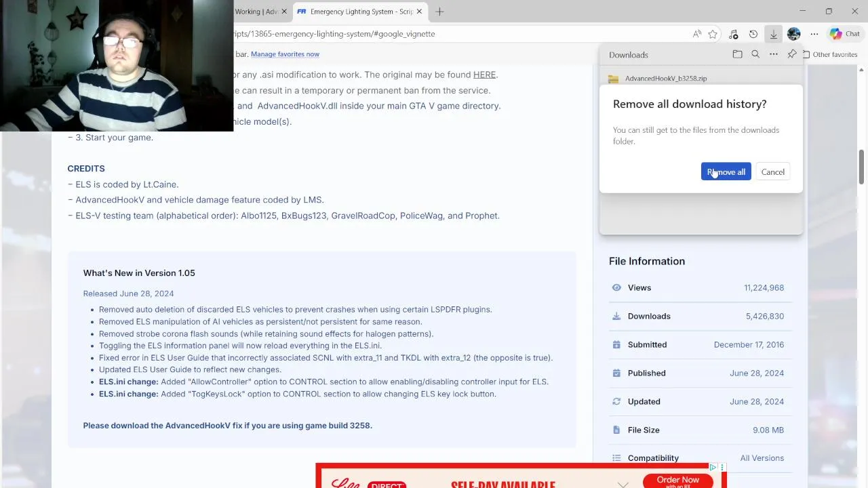This screenshot has width=868, height=488.
Task: Select the views count 11,224,968
Action: [x=764, y=287]
